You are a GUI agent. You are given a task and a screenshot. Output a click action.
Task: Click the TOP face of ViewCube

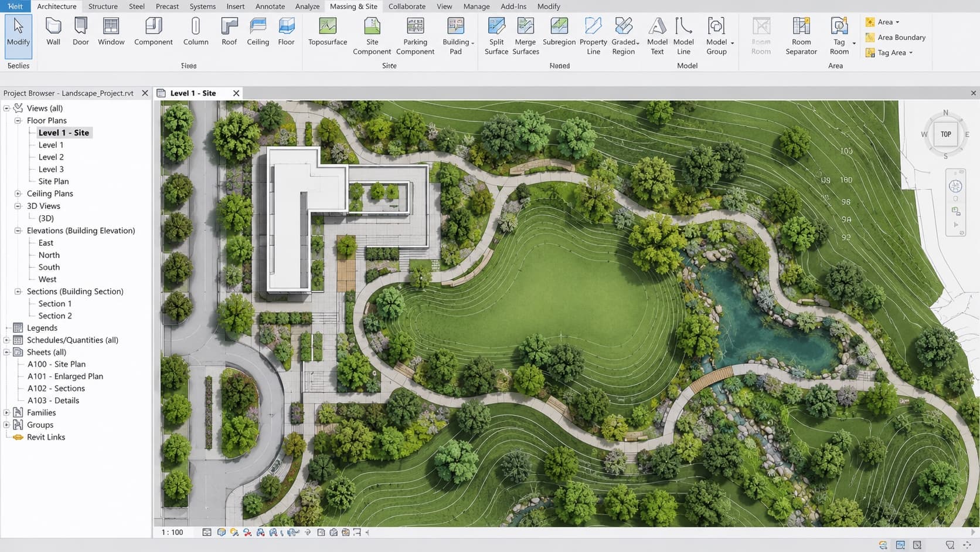pos(945,134)
